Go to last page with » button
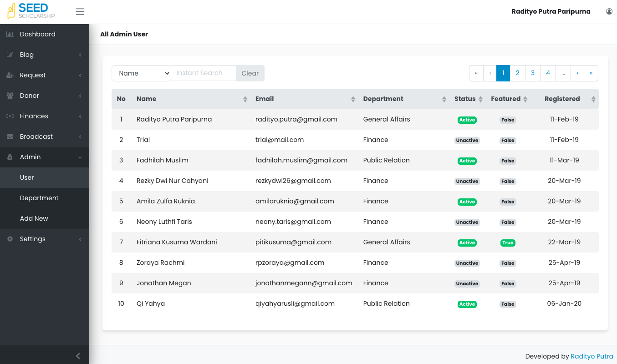 click(591, 73)
